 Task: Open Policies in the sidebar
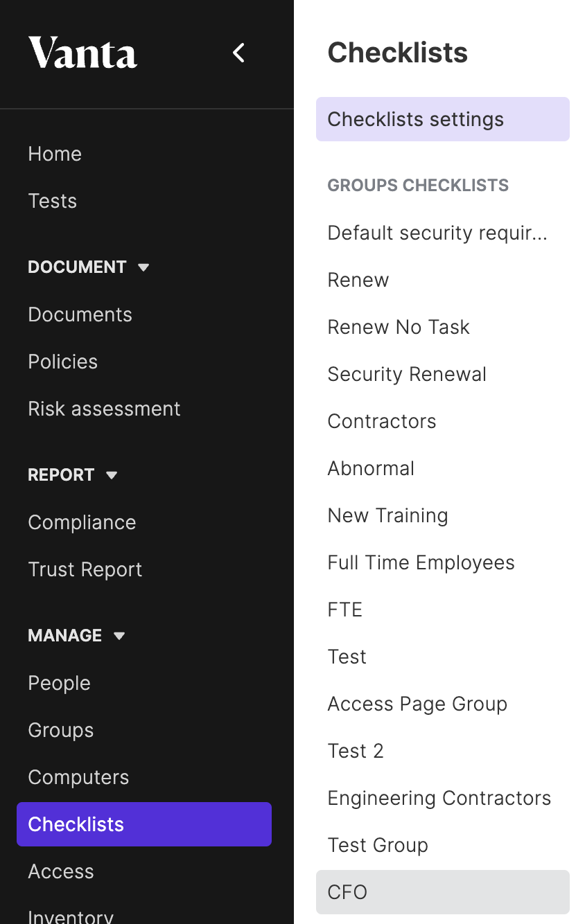point(63,362)
